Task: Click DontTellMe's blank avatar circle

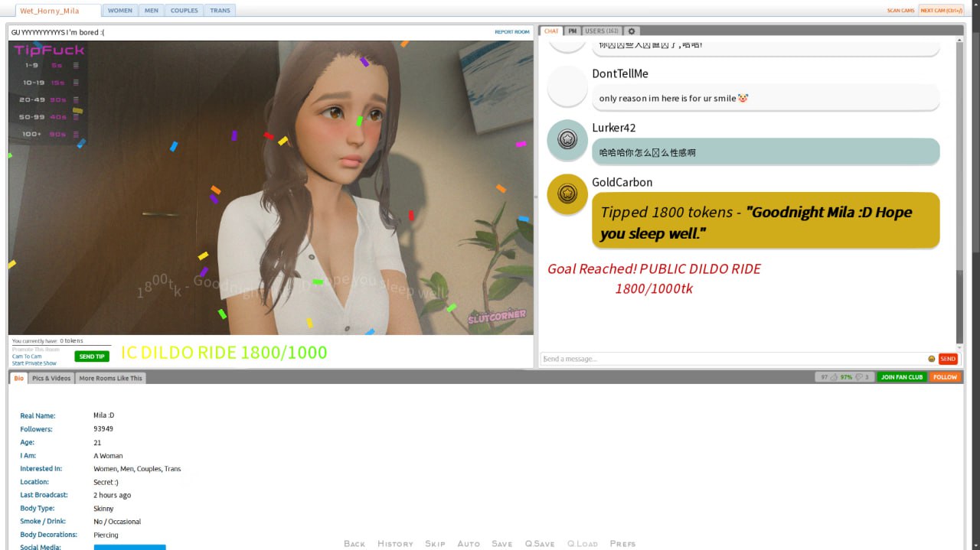Action: coord(567,86)
